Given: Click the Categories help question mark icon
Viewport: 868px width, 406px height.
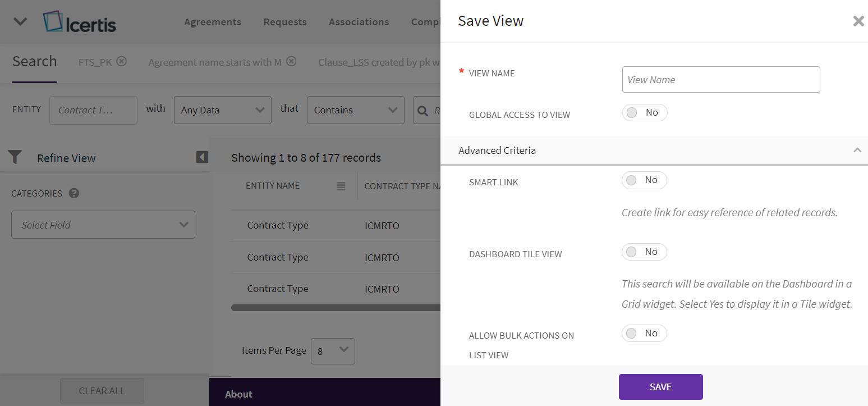Looking at the screenshot, I should (74, 193).
